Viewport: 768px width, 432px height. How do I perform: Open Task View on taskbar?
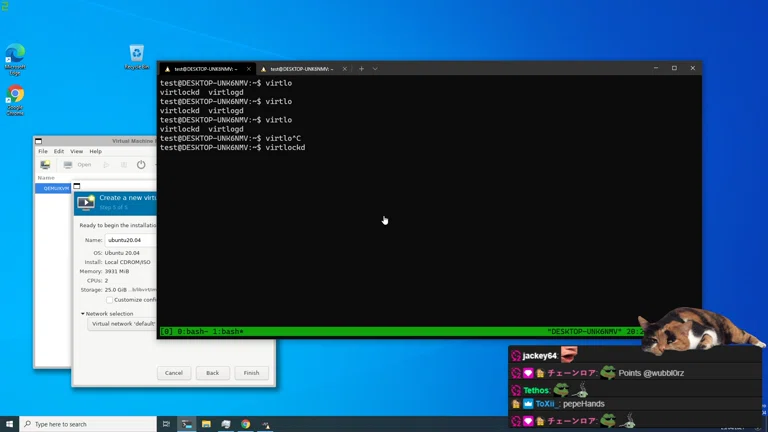(167, 424)
